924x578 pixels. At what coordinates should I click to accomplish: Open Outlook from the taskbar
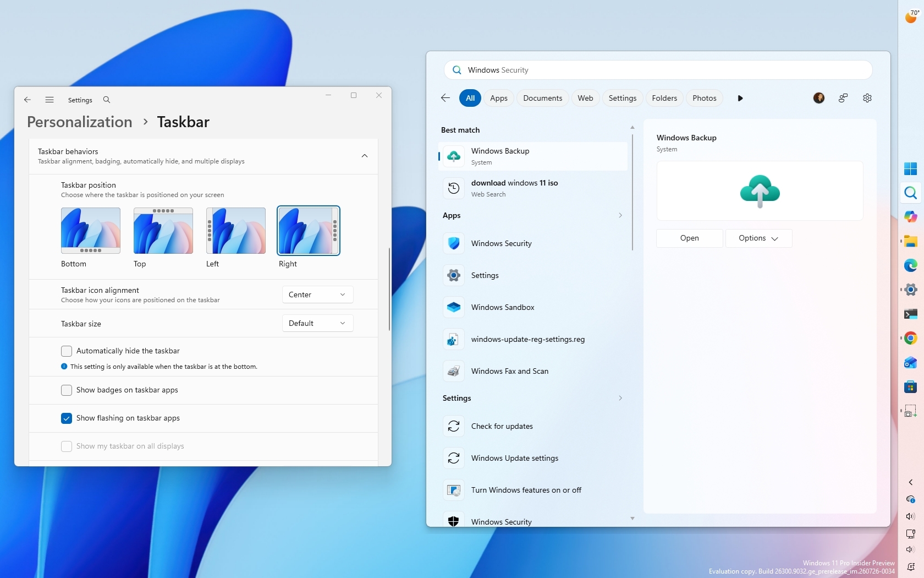click(911, 362)
